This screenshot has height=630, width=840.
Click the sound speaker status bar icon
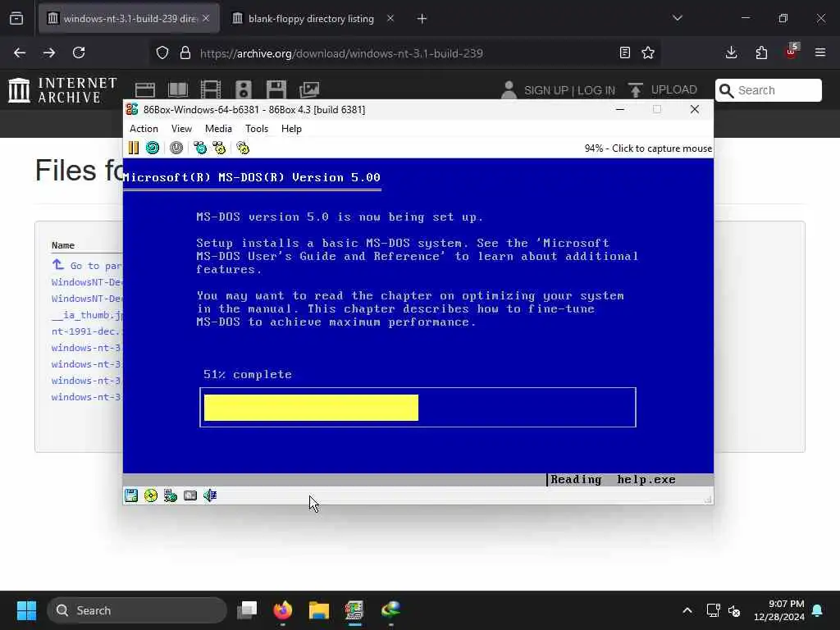210,495
